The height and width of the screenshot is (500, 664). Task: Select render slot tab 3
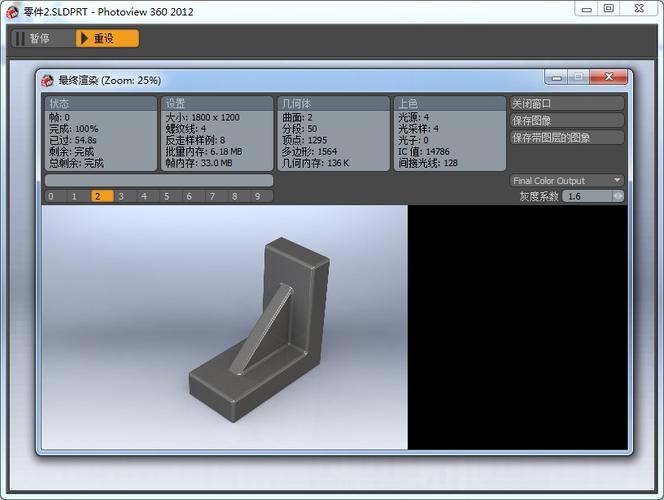tap(120, 197)
